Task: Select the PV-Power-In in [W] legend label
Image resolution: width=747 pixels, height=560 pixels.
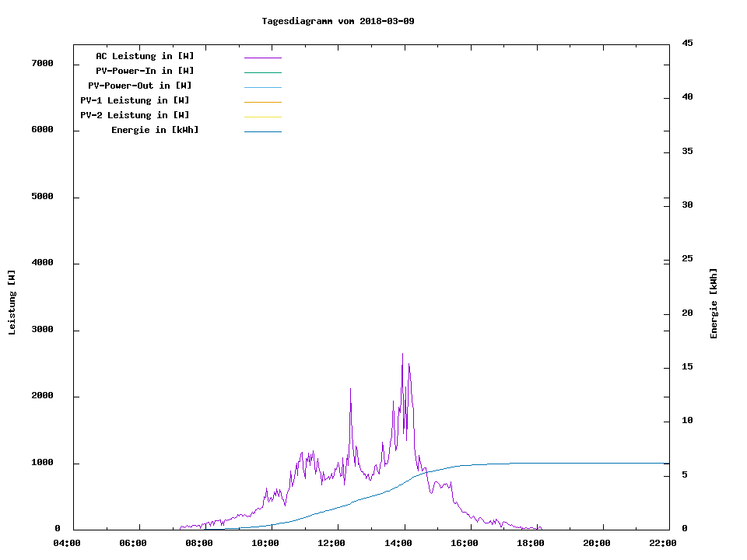Action: point(145,71)
